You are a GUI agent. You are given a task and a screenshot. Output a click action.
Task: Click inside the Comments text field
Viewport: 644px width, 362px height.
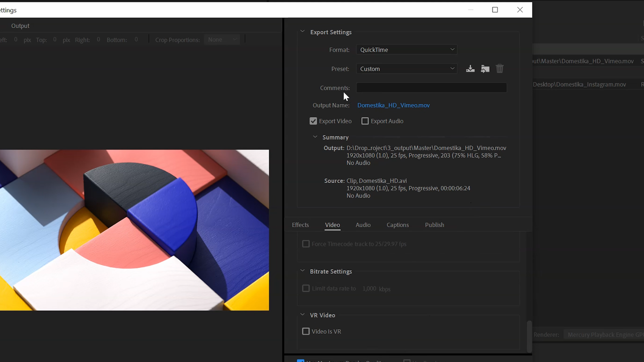(x=431, y=88)
